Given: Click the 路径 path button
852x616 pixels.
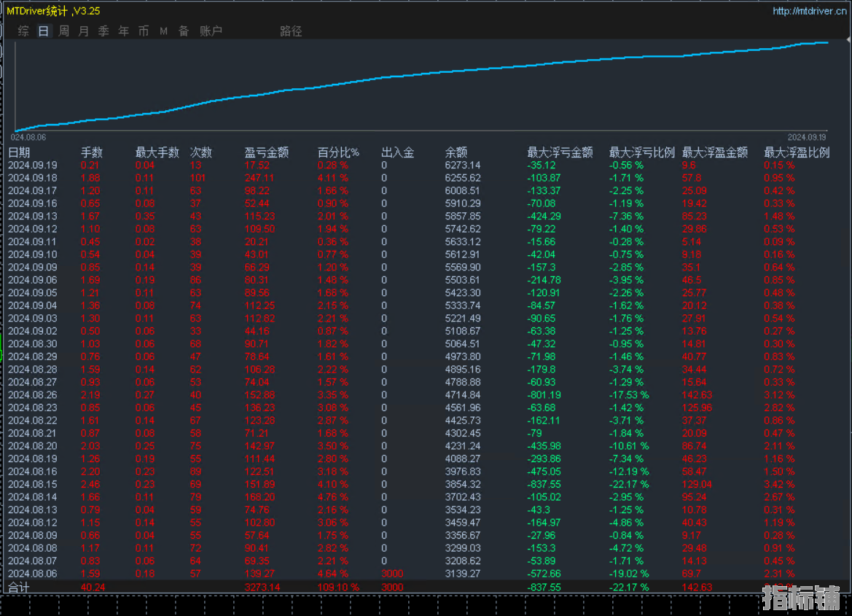Looking at the screenshot, I should pos(291,31).
